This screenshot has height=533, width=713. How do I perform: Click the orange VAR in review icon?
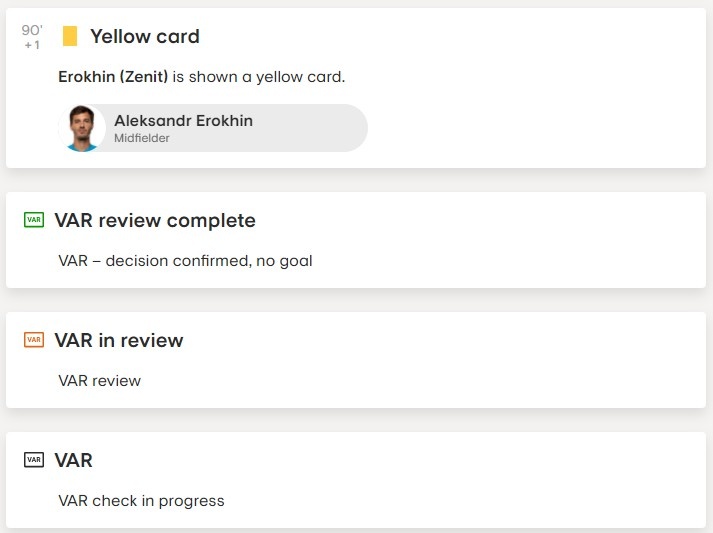[x=34, y=340]
